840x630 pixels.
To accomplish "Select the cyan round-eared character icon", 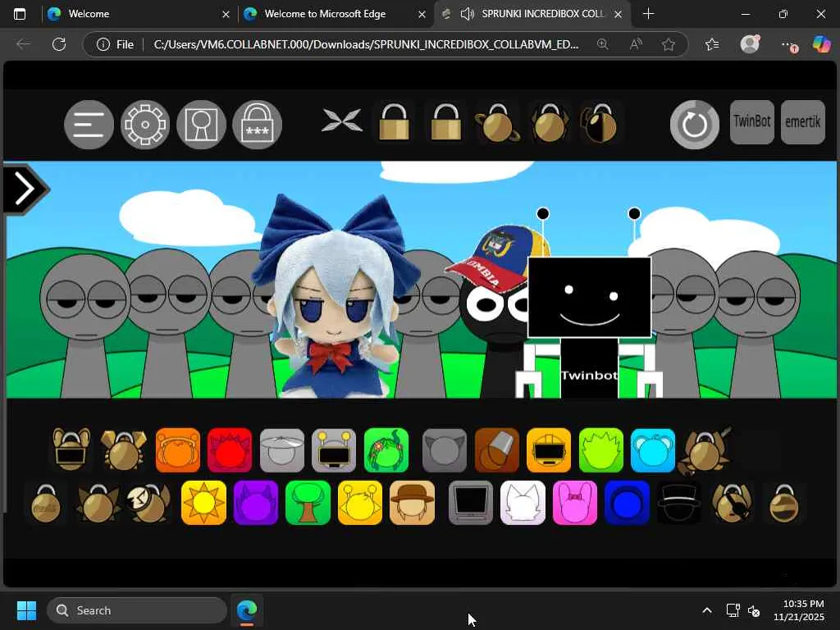I will 653,450.
